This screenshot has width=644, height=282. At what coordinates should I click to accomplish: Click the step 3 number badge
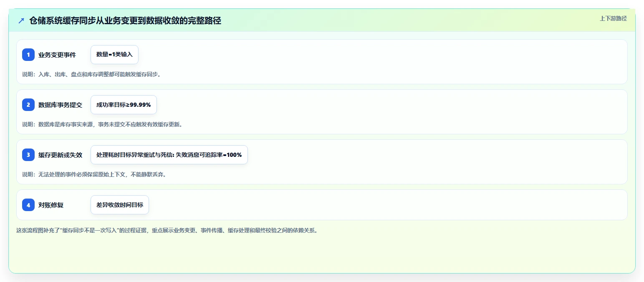click(28, 155)
